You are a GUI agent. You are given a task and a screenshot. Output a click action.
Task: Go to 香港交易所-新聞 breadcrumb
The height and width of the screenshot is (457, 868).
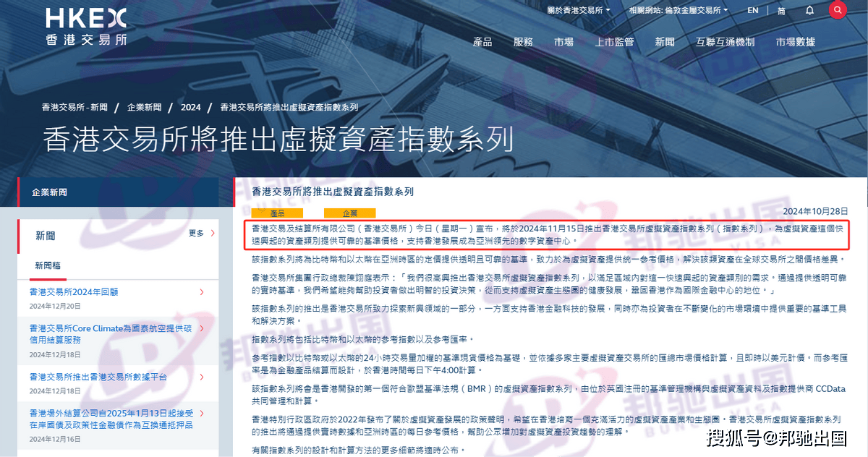75,107
